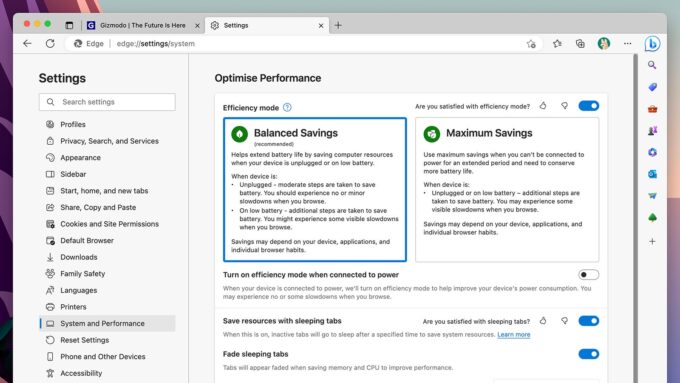Open the Microsoft 365 icon in sidebar

point(652,152)
